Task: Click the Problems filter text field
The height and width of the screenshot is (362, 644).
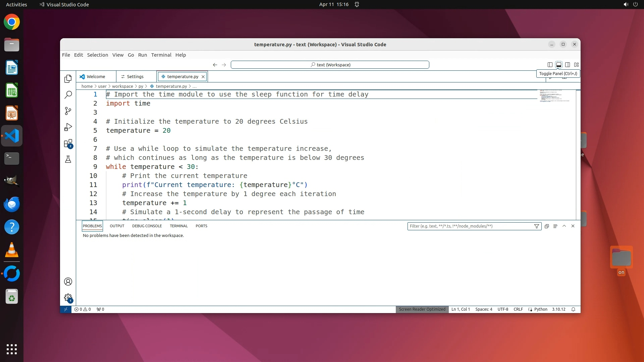Action: pos(470,226)
